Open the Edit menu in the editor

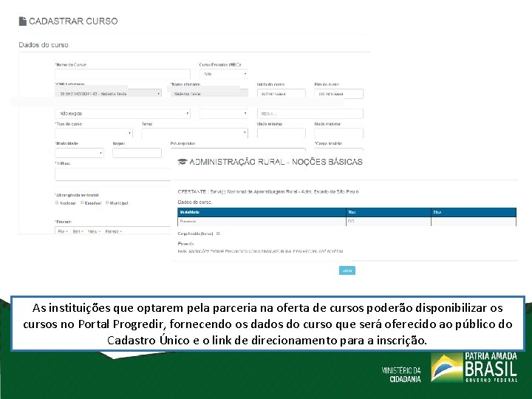(x=78, y=231)
